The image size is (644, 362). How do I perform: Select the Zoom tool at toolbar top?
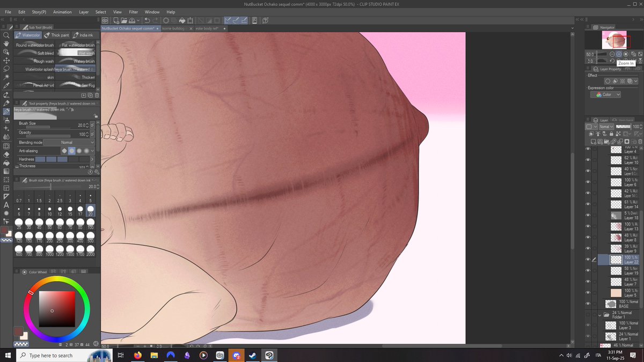click(x=6, y=36)
